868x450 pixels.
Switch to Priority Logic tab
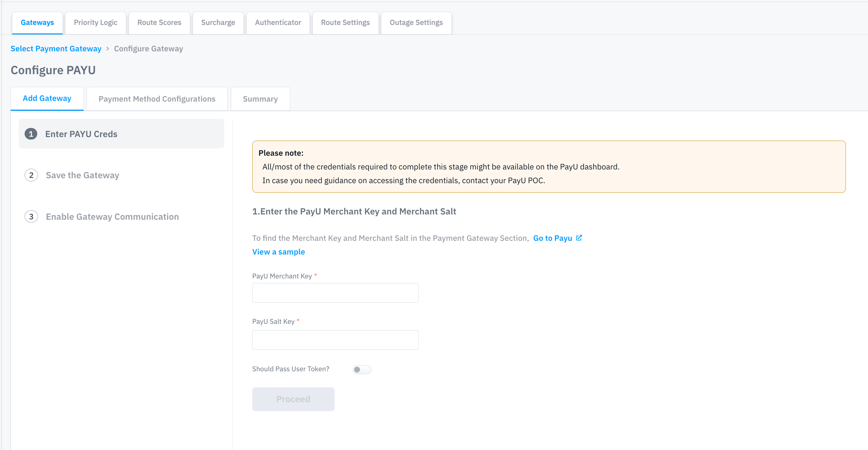(x=96, y=22)
